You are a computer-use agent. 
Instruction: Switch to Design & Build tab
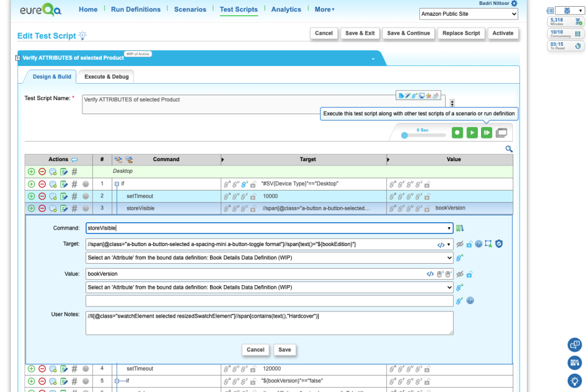pos(52,76)
